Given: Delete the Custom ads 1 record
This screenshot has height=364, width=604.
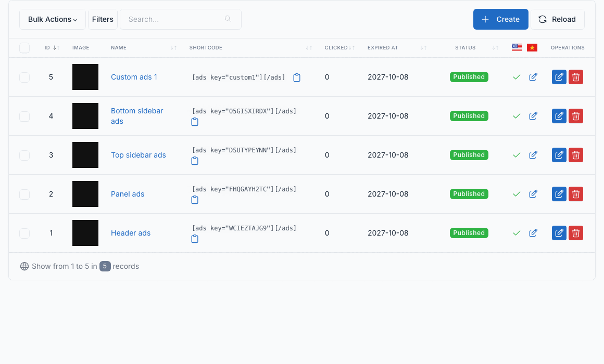Looking at the screenshot, I should click(x=576, y=77).
